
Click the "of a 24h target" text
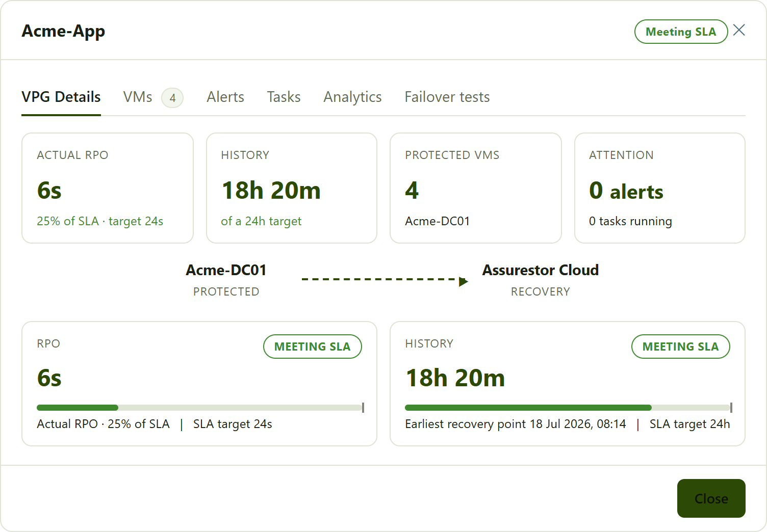pyautogui.click(x=261, y=221)
